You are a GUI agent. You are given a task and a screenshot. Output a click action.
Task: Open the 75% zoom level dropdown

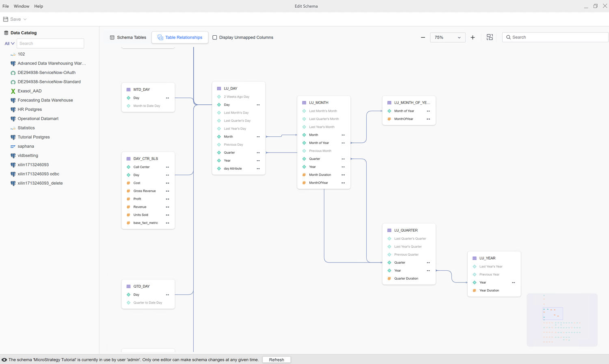[x=447, y=37]
